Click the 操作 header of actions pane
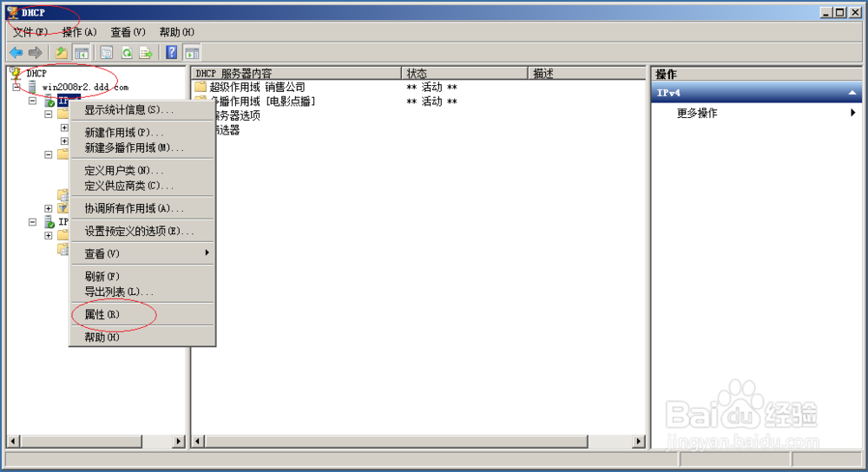This screenshot has height=472, width=868. coord(756,74)
